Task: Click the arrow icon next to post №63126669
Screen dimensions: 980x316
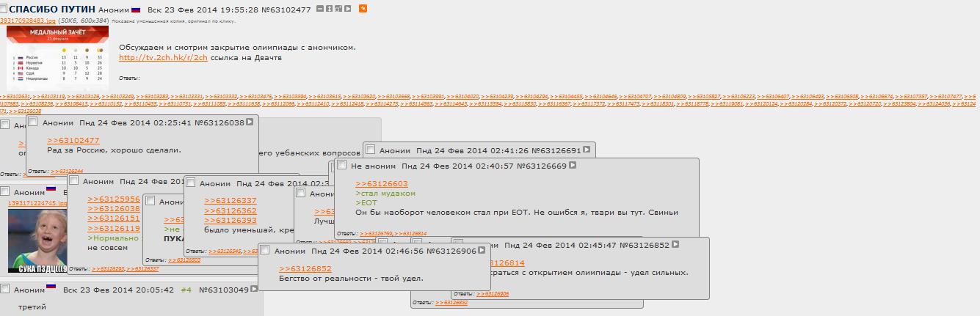Action: click(x=573, y=166)
